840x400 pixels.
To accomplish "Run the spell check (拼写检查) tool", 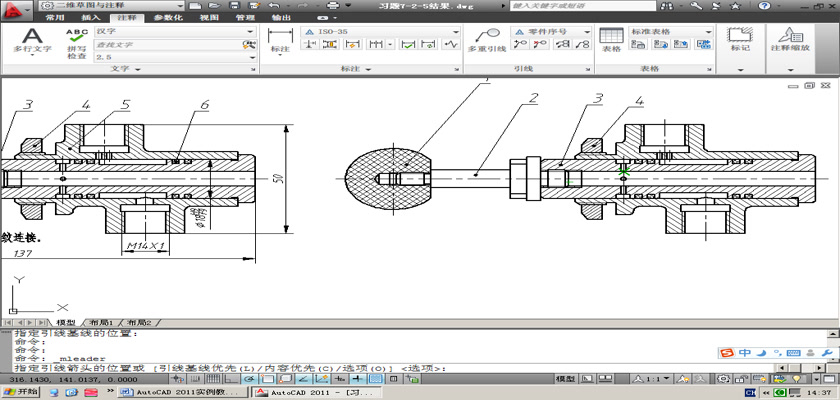I will pyautogui.click(x=76, y=42).
